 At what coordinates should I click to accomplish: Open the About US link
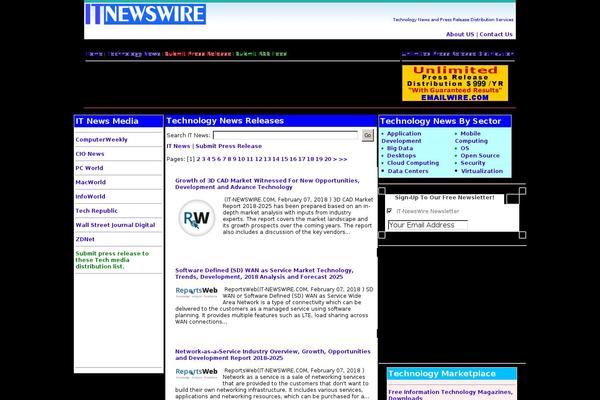[x=460, y=34]
